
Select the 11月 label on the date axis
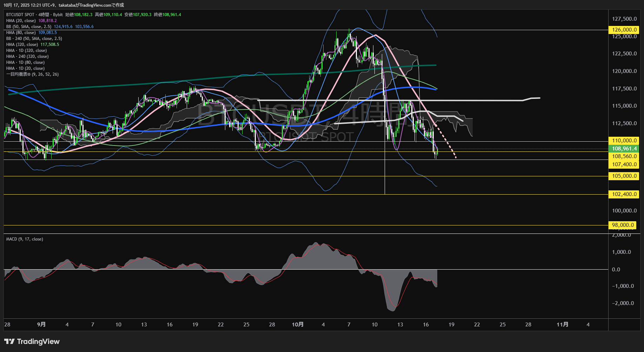tap(562, 325)
